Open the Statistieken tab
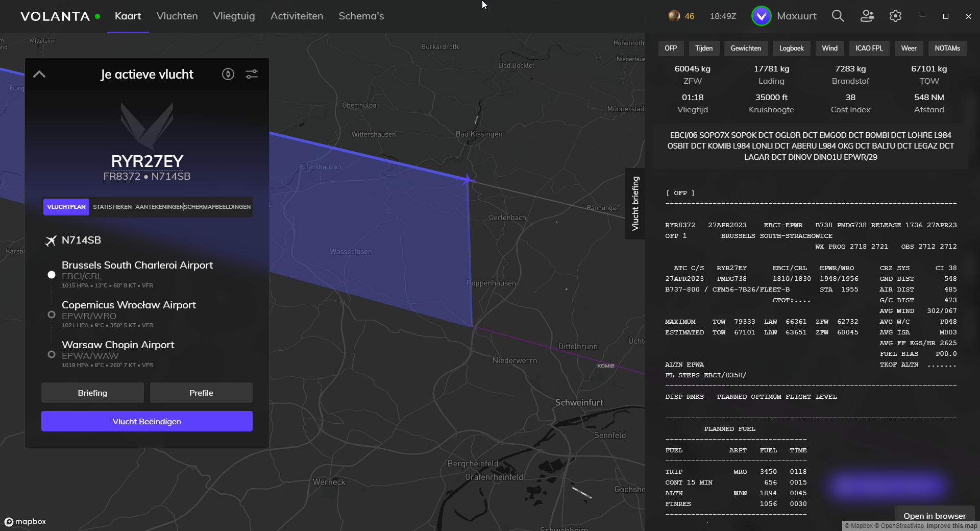This screenshot has height=531, width=980. (112, 207)
